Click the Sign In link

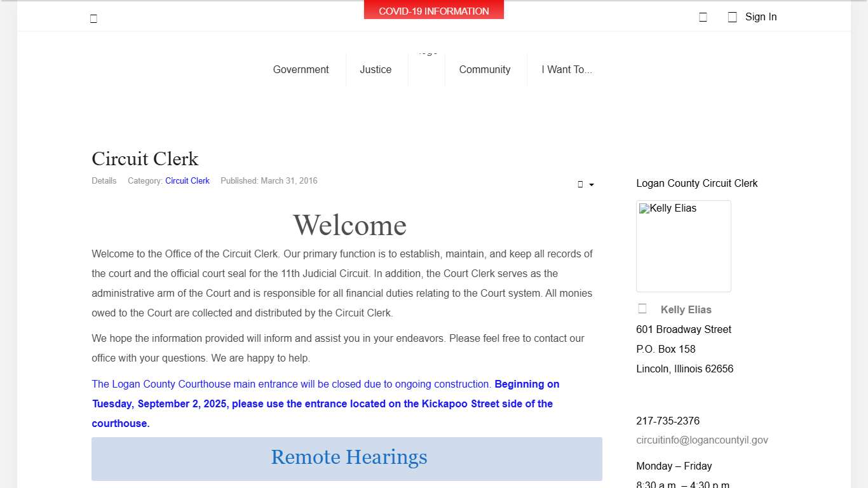tap(761, 17)
